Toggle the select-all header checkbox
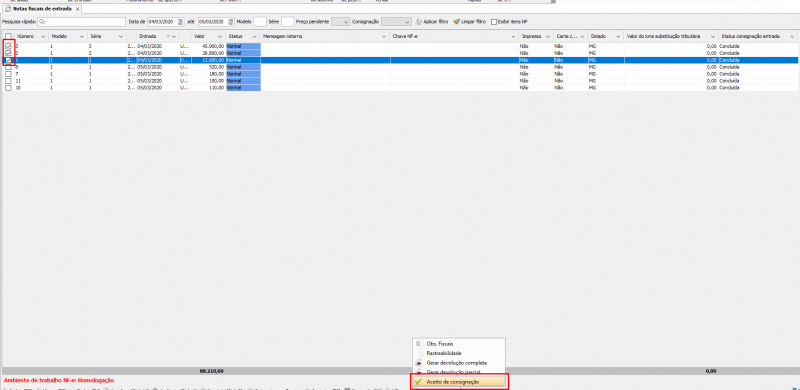This screenshot has width=800, height=390. tap(8, 36)
